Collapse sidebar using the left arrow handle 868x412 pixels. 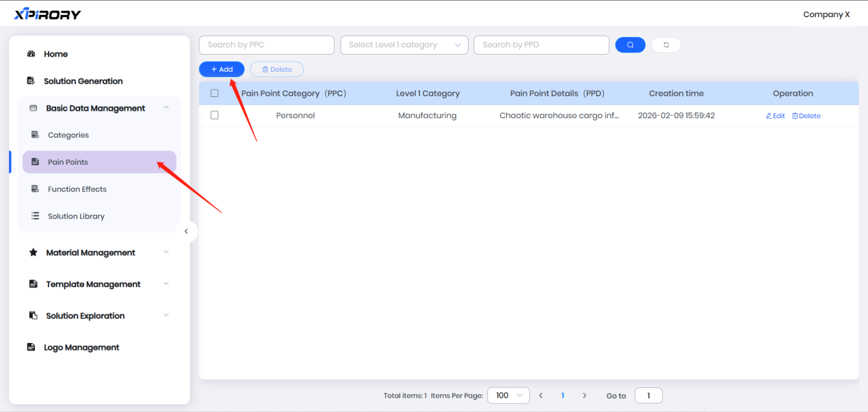point(186,232)
